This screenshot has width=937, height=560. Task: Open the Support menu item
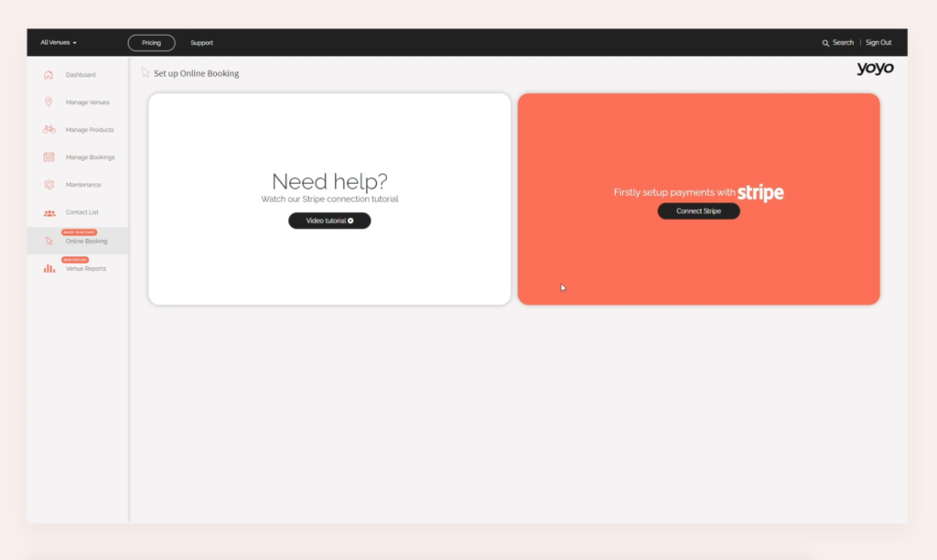(201, 43)
